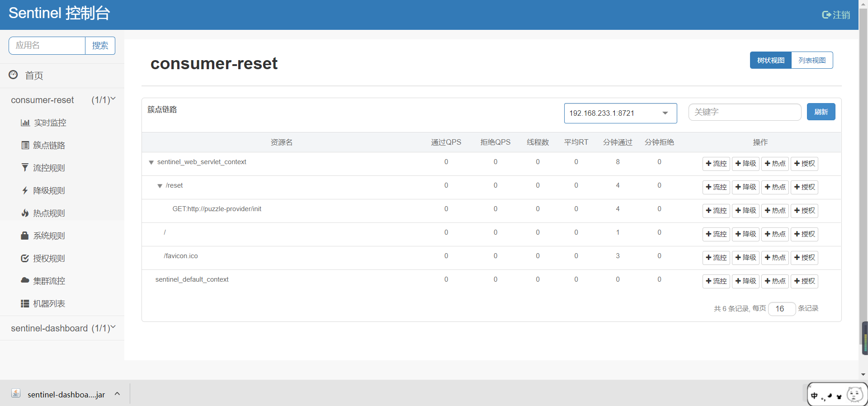Click the list icon for 簇点链路
The height and width of the screenshot is (406, 868).
pyautogui.click(x=25, y=145)
